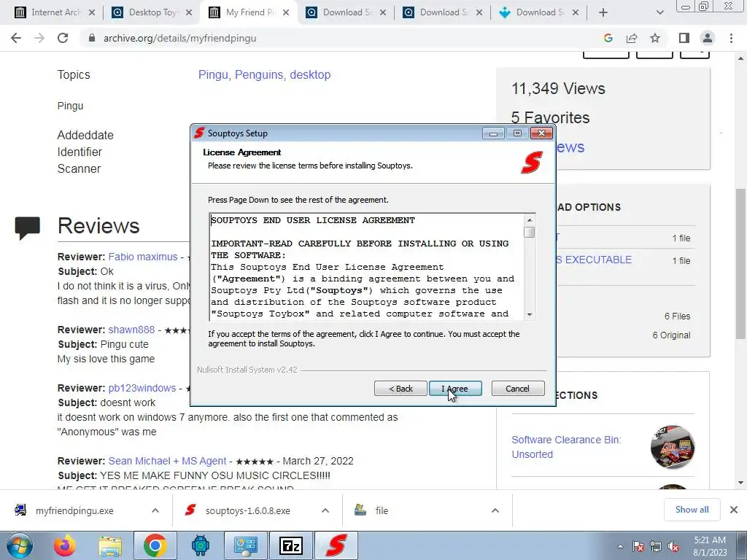Image resolution: width=747 pixels, height=560 pixels.
Task: Expand the 'file' download options
Action: pos(495,510)
